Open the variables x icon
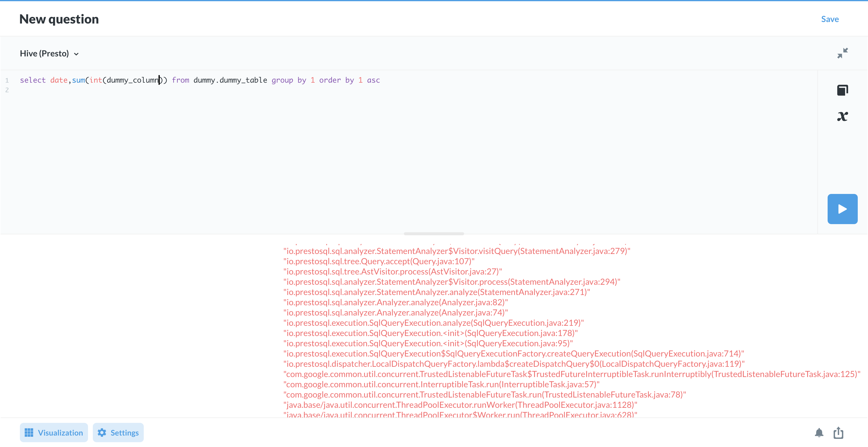Viewport: 868px width, 447px height. [x=842, y=117]
